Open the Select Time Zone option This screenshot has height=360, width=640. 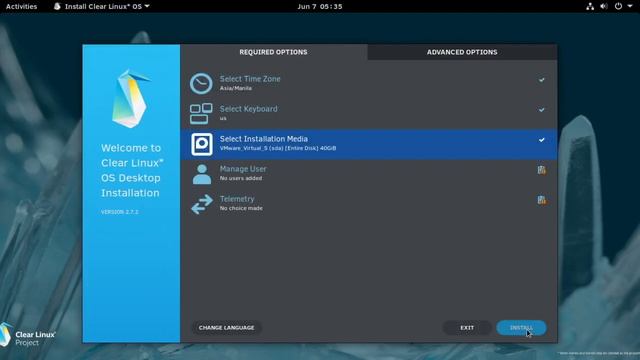pyautogui.click(x=369, y=83)
